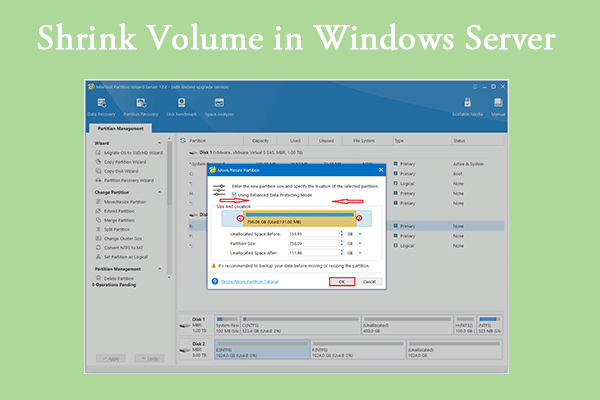Screen dimensions: 600x400
Task: Select the 400.0 GB Unallocated block on Disk 1
Action: (407, 325)
